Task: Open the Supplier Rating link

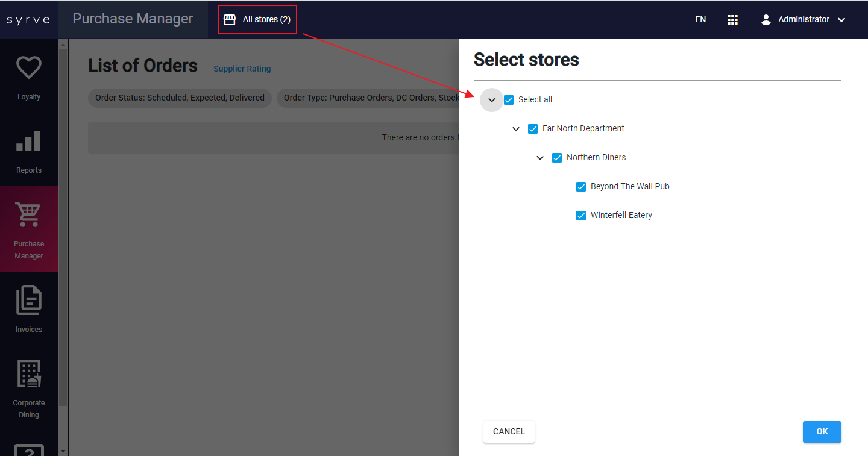Action: point(242,69)
